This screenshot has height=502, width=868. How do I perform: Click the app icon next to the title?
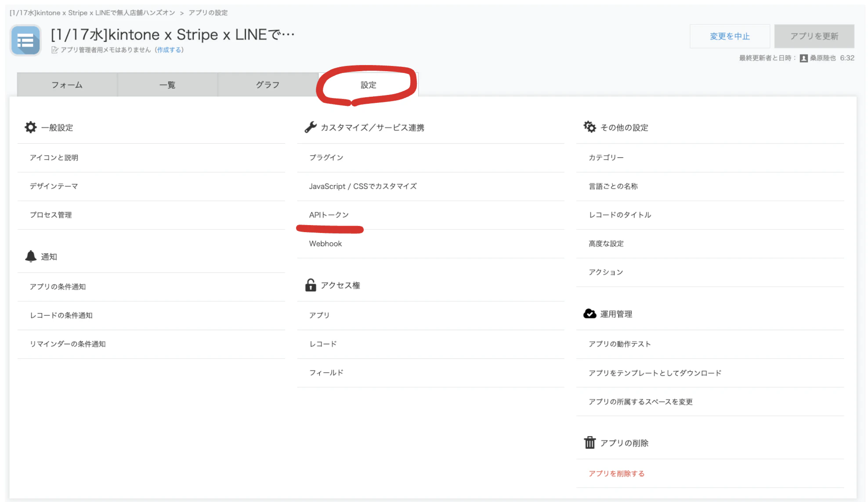point(25,40)
